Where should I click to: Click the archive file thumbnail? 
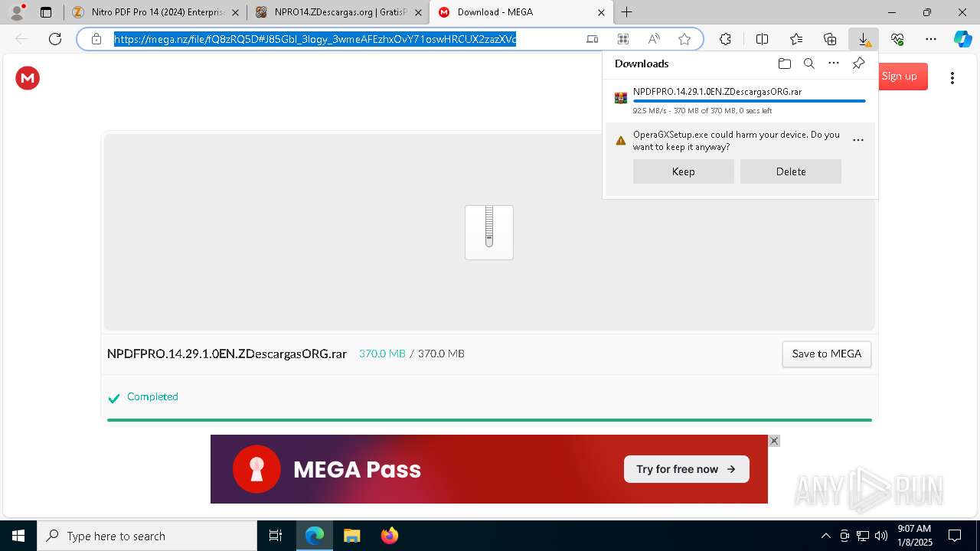489,232
